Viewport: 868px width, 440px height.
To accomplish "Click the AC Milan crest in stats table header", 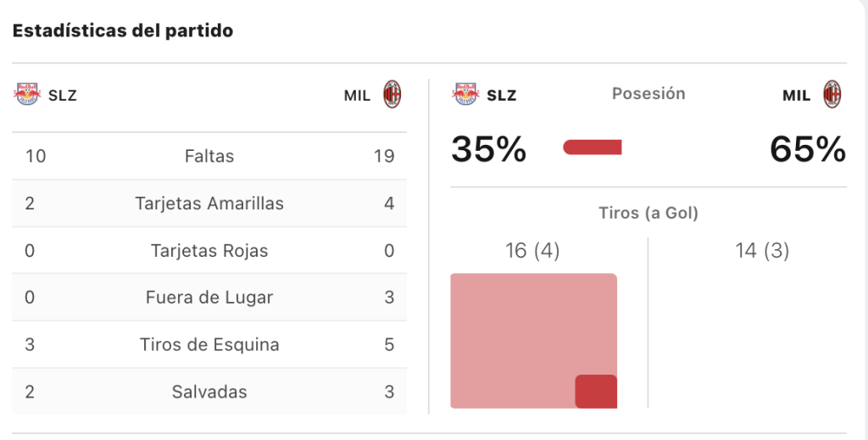I will click(392, 94).
